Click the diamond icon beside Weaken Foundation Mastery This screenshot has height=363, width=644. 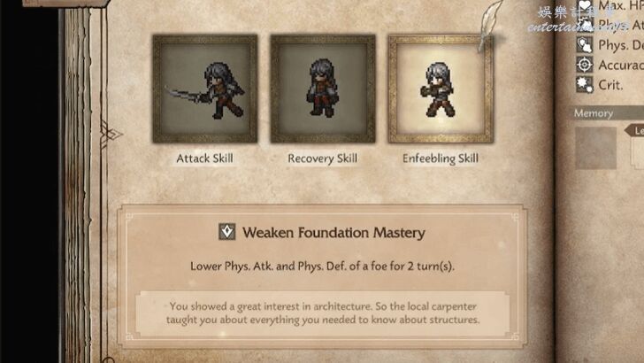pyautogui.click(x=226, y=232)
